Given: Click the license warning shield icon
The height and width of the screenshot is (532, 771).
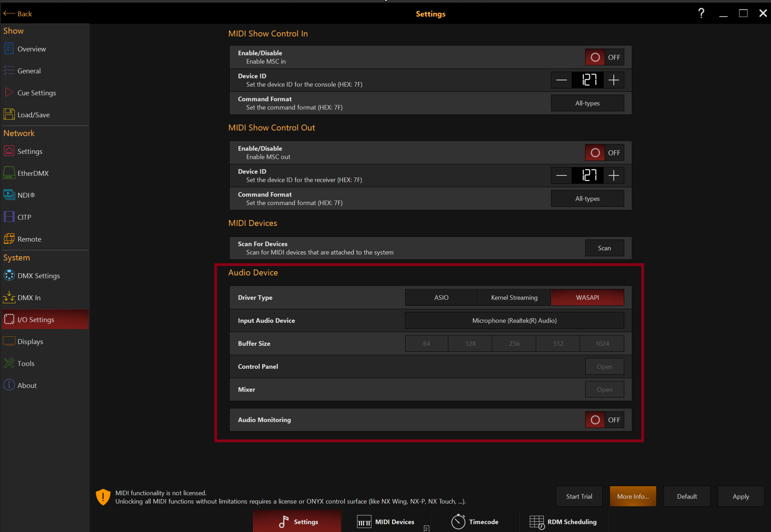Looking at the screenshot, I should (x=103, y=497).
